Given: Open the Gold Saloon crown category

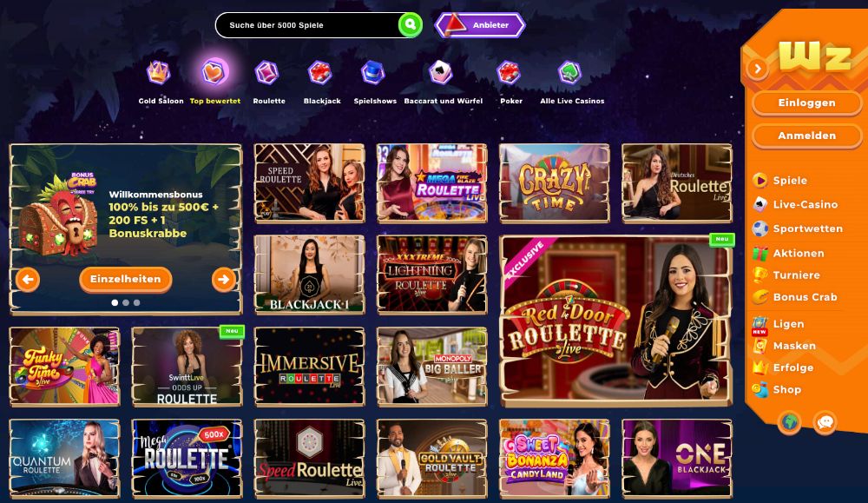Looking at the screenshot, I should (x=158, y=73).
